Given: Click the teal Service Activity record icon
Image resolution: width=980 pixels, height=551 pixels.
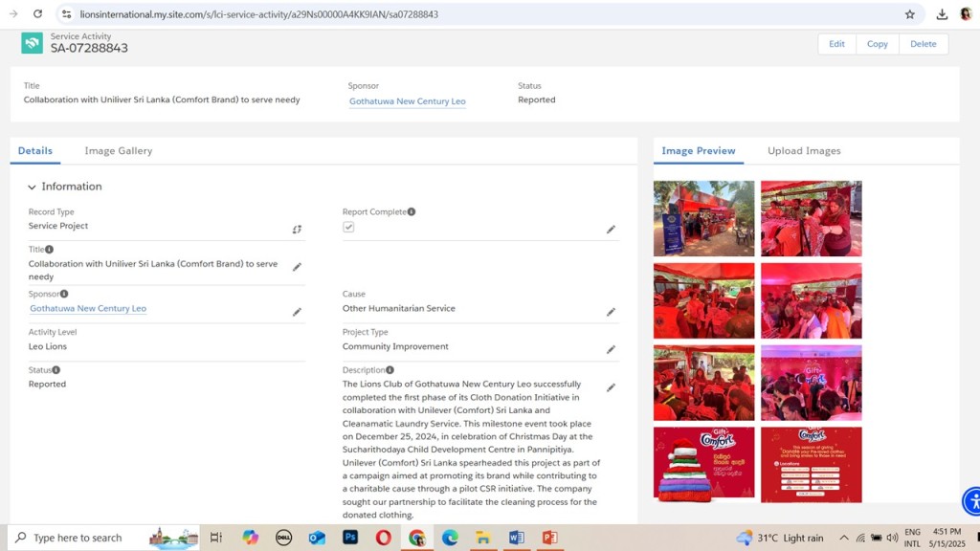Looking at the screenshot, I should [x=32, y=43].
